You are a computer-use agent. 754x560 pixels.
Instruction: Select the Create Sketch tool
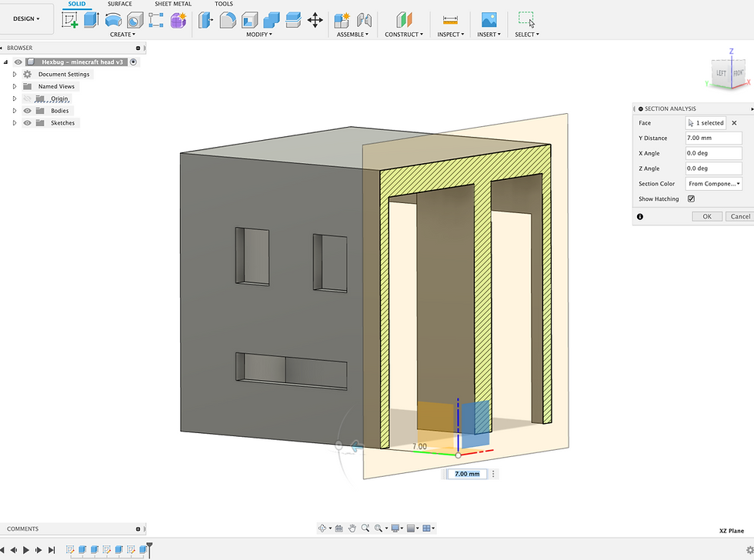coord(71,18)
